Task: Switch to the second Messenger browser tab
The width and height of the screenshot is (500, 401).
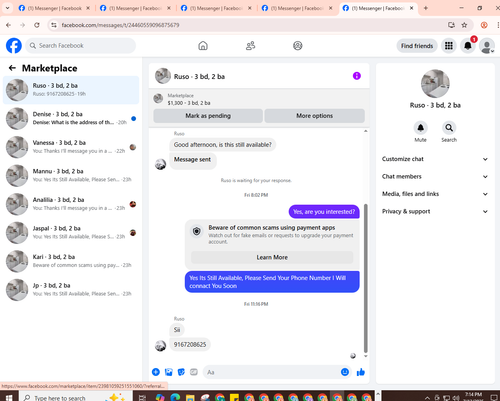Action: click(135, 8)
